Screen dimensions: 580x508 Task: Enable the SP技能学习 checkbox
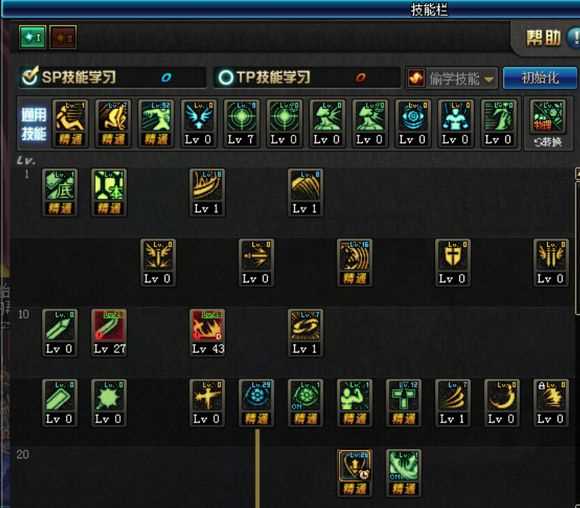[30, 76]
